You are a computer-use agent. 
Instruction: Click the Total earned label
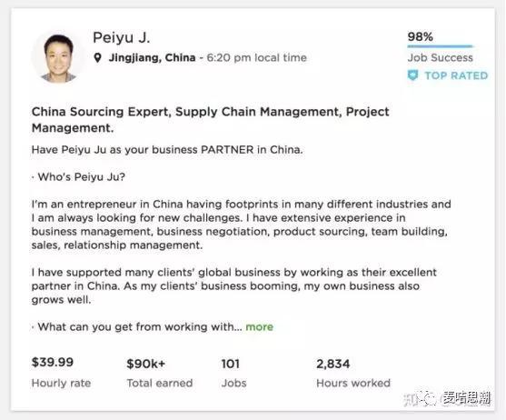(x=160, y=383)
